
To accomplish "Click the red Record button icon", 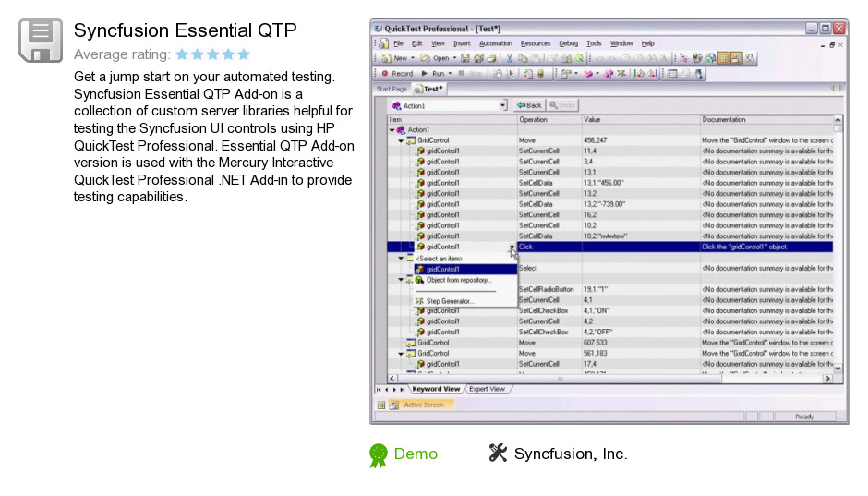I will pyautogui.click(x=385, y=74).
